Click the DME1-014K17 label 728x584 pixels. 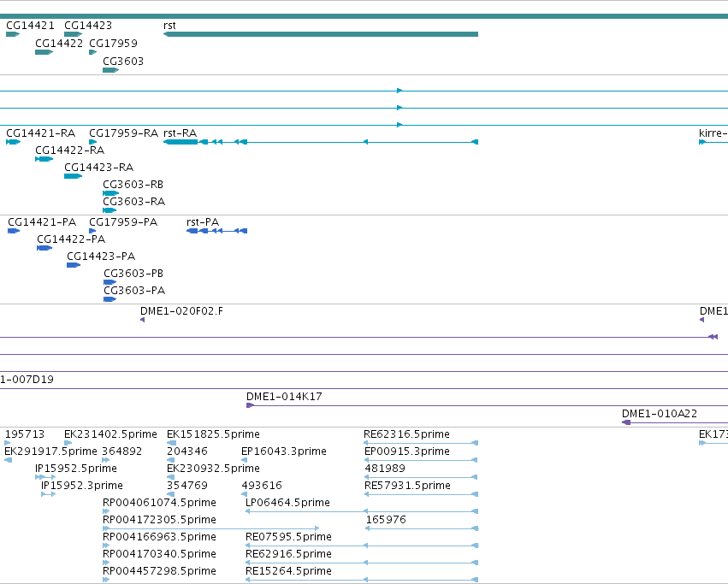click(284, 397)
